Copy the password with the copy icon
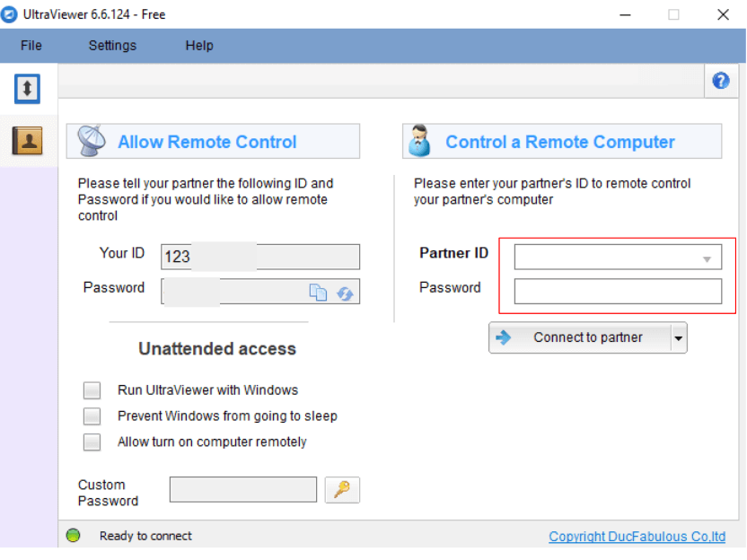 click(x=319, y=292)
